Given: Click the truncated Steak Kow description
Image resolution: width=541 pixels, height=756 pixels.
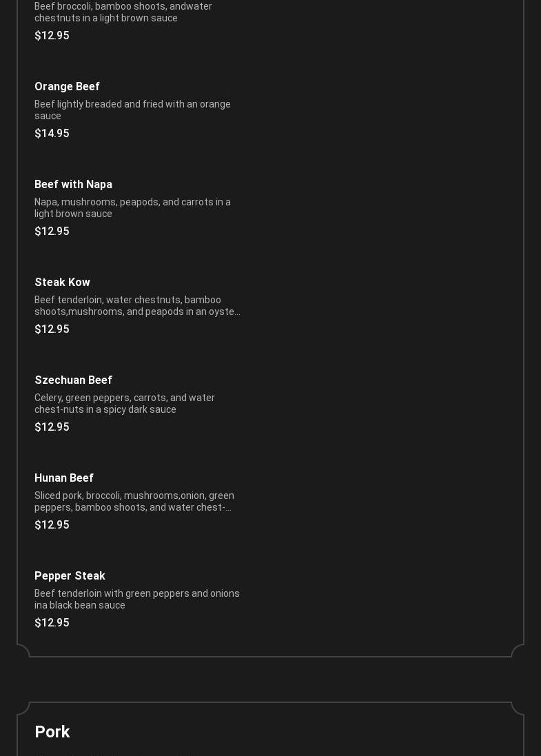Looking at the screenshot, I should 137,306.
